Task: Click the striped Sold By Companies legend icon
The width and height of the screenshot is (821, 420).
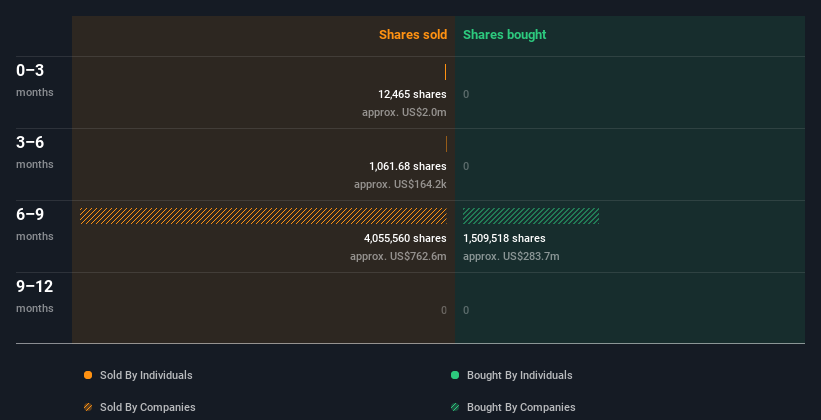Action: 88,407
